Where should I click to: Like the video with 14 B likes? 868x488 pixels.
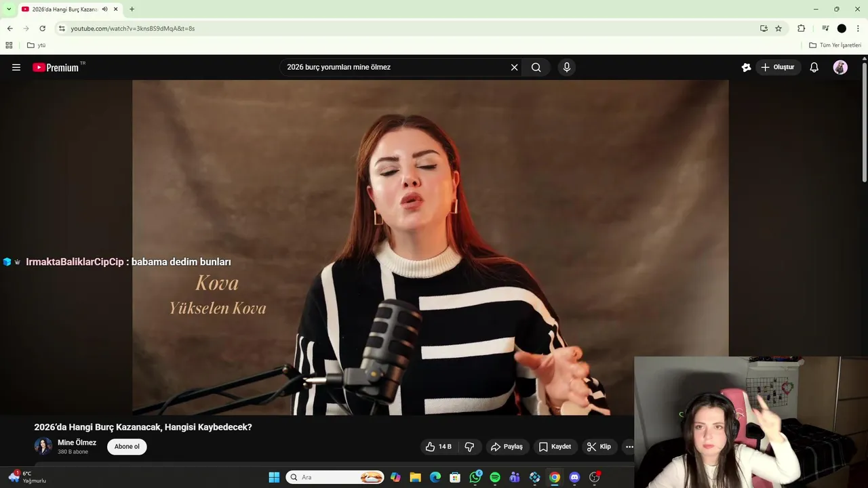(x=438, y=447)
